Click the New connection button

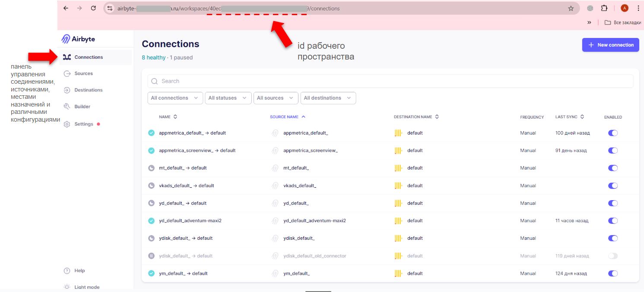pos(610,45)
